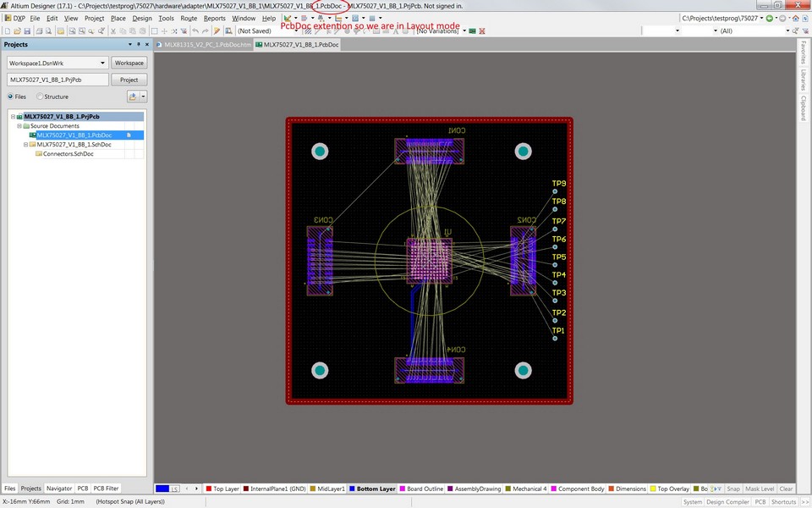Close the Projects panel

(x=147, y=45)
